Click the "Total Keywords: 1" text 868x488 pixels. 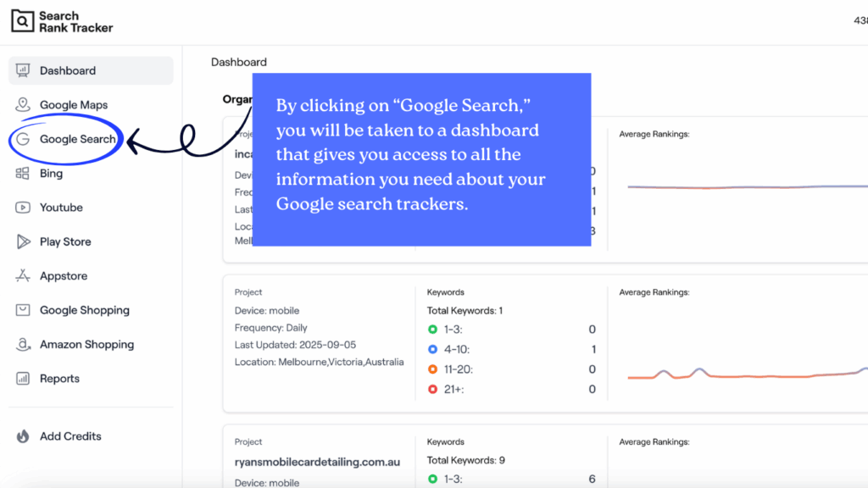point(465,310)
